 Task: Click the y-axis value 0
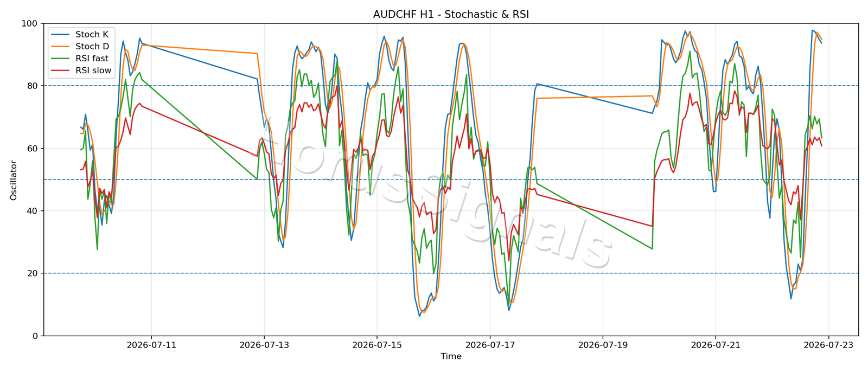point(35,336)
